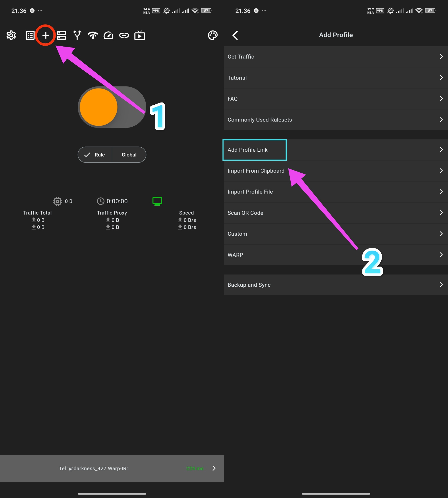Open the theme palette icon
Screen dimensions: 448x498
pyautogui.click(x=213, y=36)
